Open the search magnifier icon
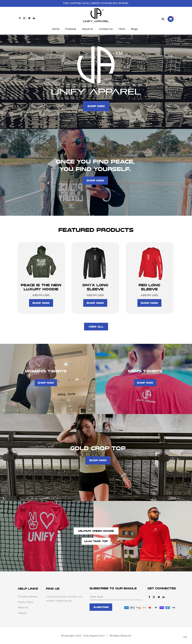Image resolution: width=192 pixels, height=644 pixels. 163,19
